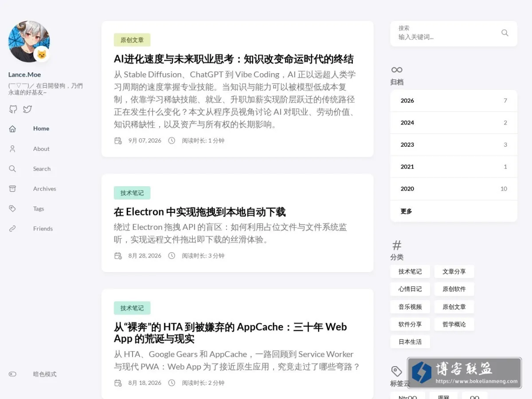
Task: Click the cat emoji badge on the avatar
Action: pos(42,55)
